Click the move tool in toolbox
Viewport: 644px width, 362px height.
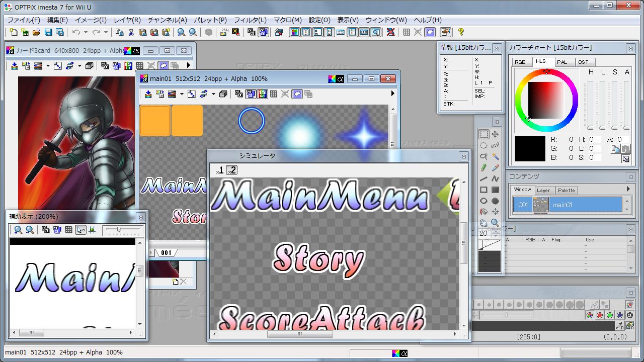tap(495, 134)
